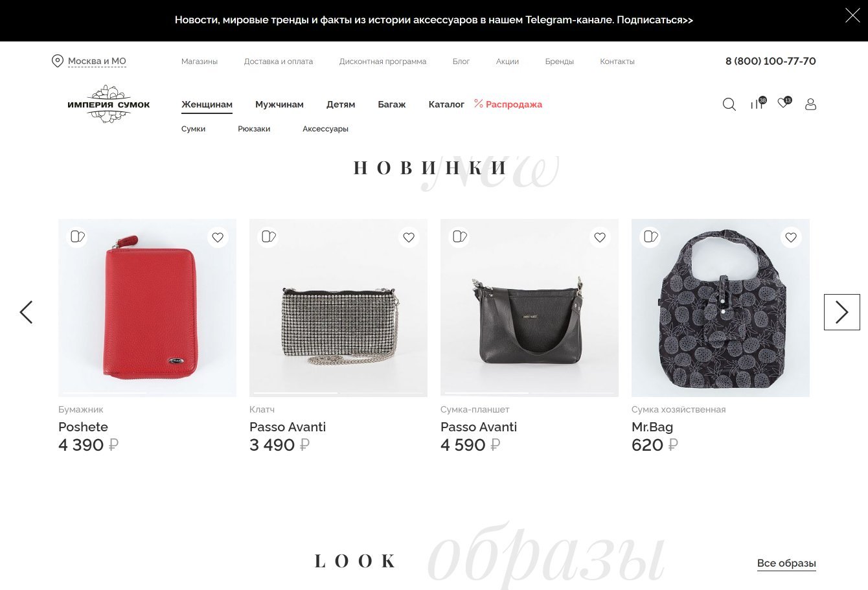Screen dimensions: 868x590
Task: Close the Telegram announcement banner
Action: pos(852,16)
